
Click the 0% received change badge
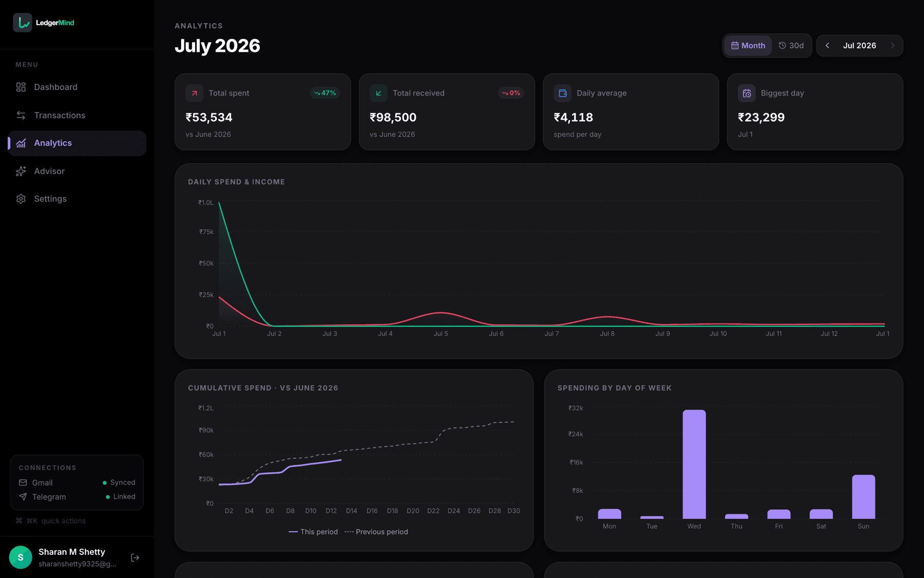[x=511, y=93]
